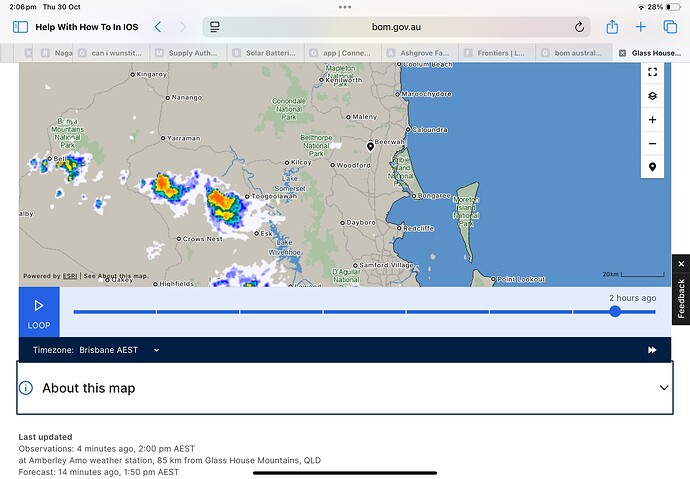Tap the Caloundra label on the map
Viewport: 690px width, 479px height.
click(429, 129)
